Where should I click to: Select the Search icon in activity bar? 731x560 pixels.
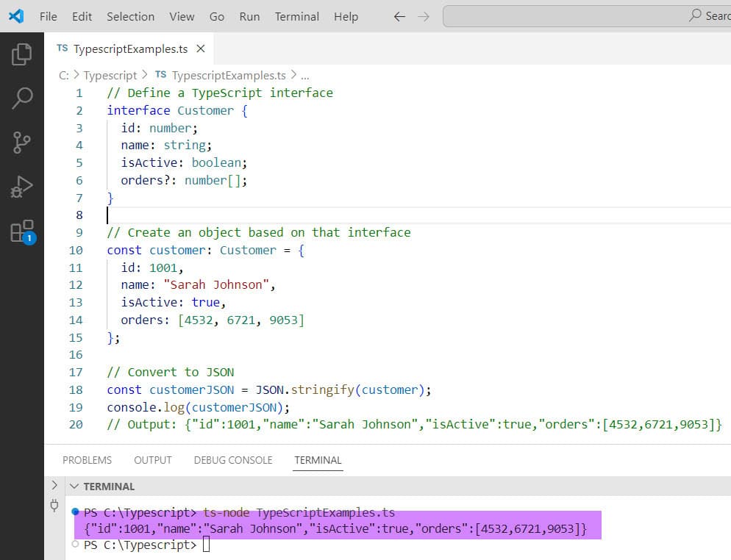click(x=22, y=98)
